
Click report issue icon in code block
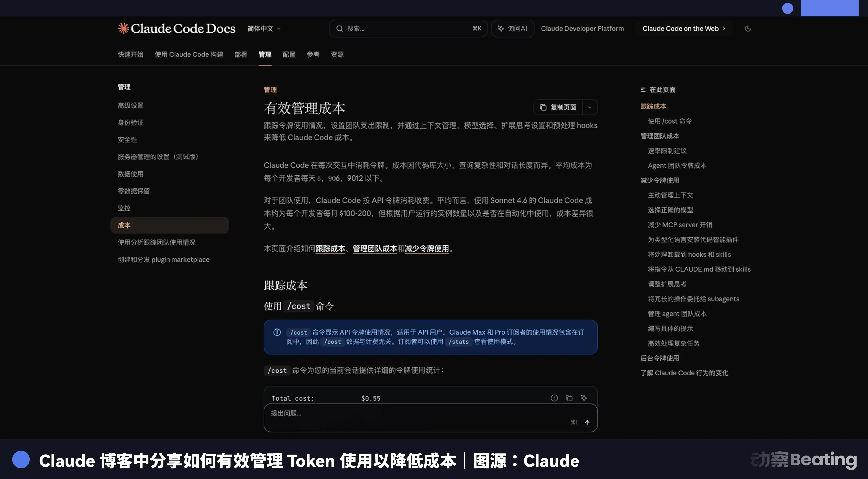click(554, 398)
